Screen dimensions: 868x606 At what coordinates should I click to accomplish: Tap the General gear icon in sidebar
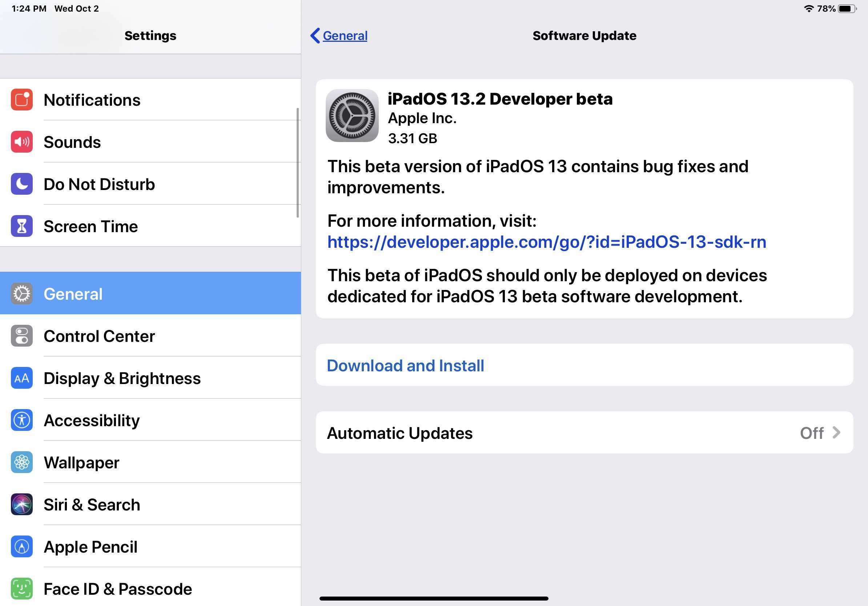tap(21, 294)
